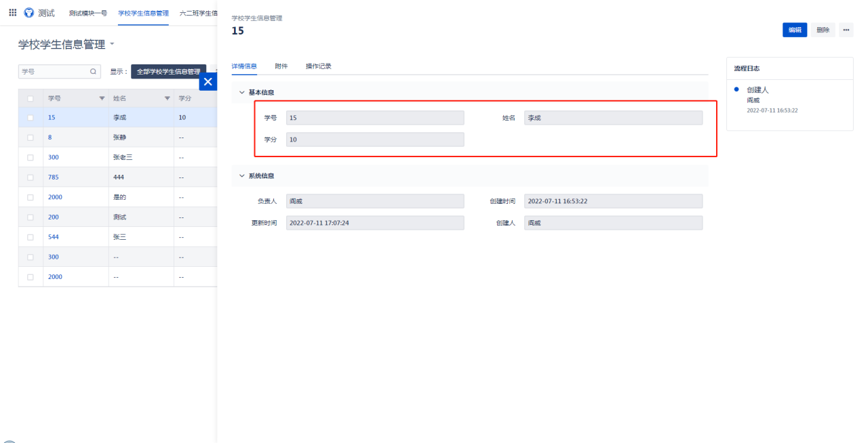The image size is (868, 443).
Task: Click the 流程日志 panel heading
Action: tap(747, 68)
